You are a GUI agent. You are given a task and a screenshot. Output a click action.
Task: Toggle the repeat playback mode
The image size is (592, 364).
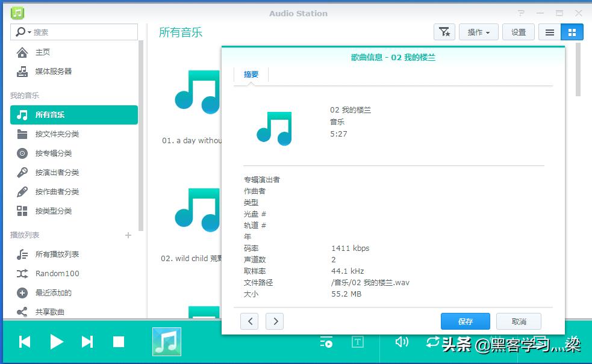432,342
